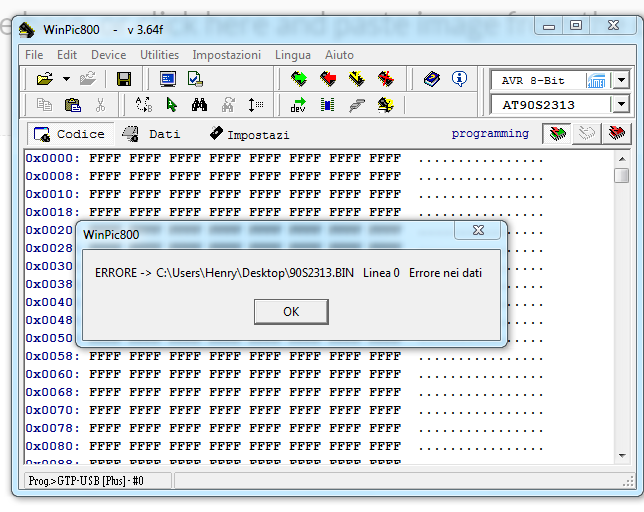Maximize the WinPic800 main window
This screenshot has height=512, width=644.
coord(576,25)
